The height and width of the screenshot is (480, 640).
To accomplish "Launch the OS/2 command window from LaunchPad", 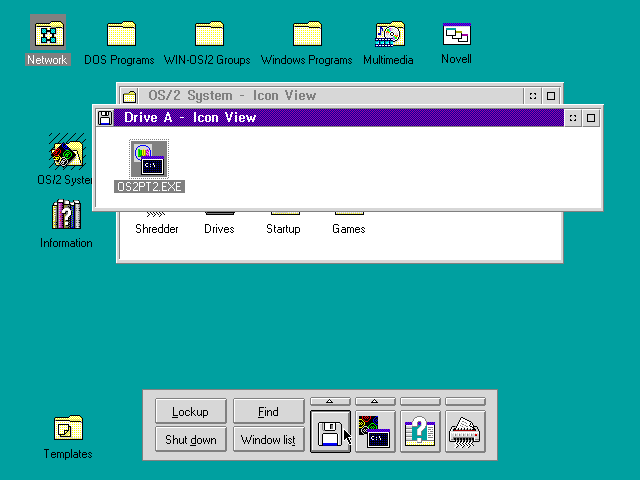I will [375, 432].
